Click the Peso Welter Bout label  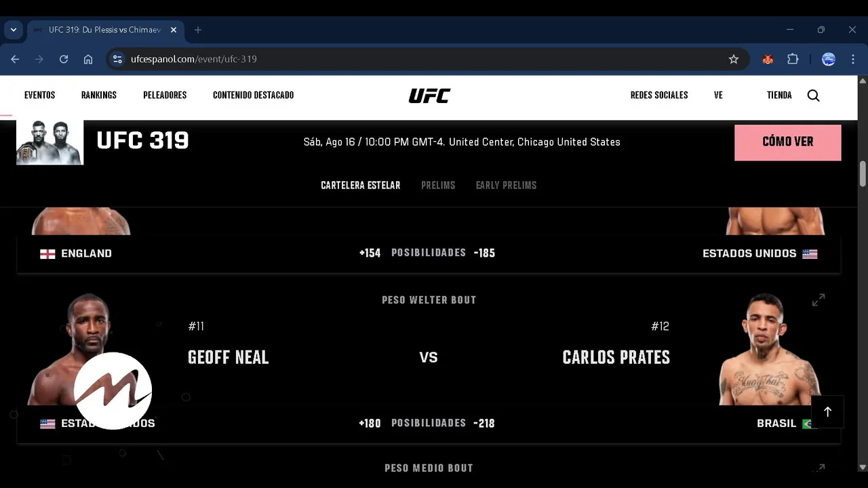point(429,300)
